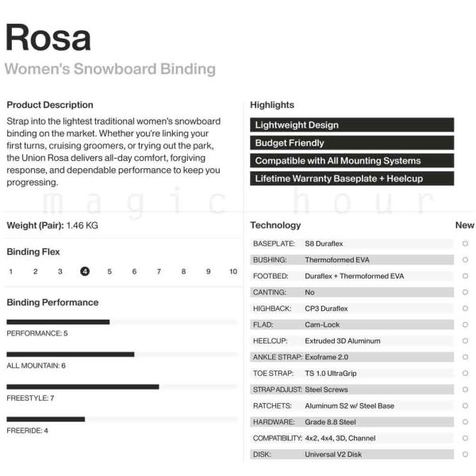476x476 pixels.
Task: Select the New circle for BASEPLATE row
Action: pos(465,244)
